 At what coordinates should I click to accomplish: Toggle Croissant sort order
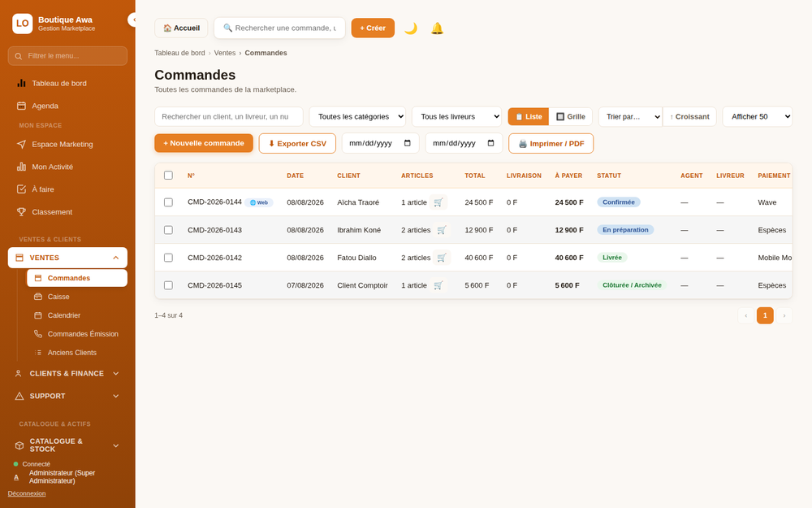point(689,116)
